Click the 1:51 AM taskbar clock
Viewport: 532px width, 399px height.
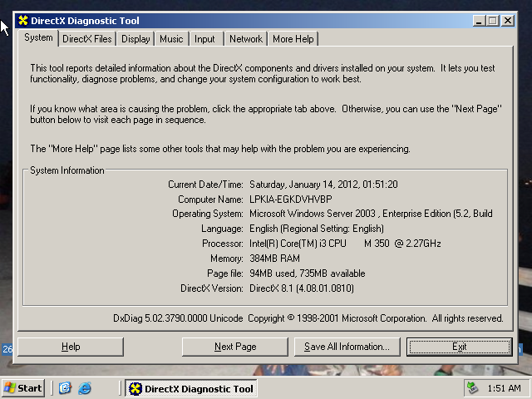point(504,388)
